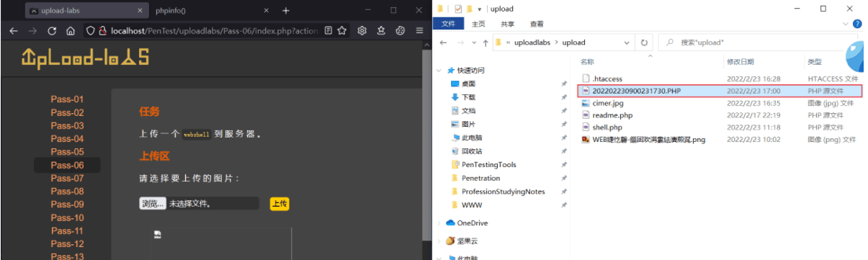Expand the 坚果云 tree node

(439, 241)
